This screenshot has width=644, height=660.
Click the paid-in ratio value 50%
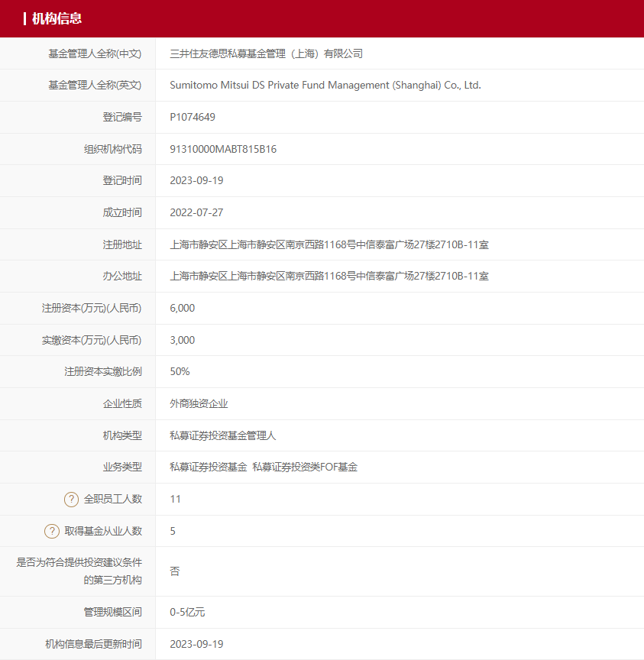click(x=180, y=372)
